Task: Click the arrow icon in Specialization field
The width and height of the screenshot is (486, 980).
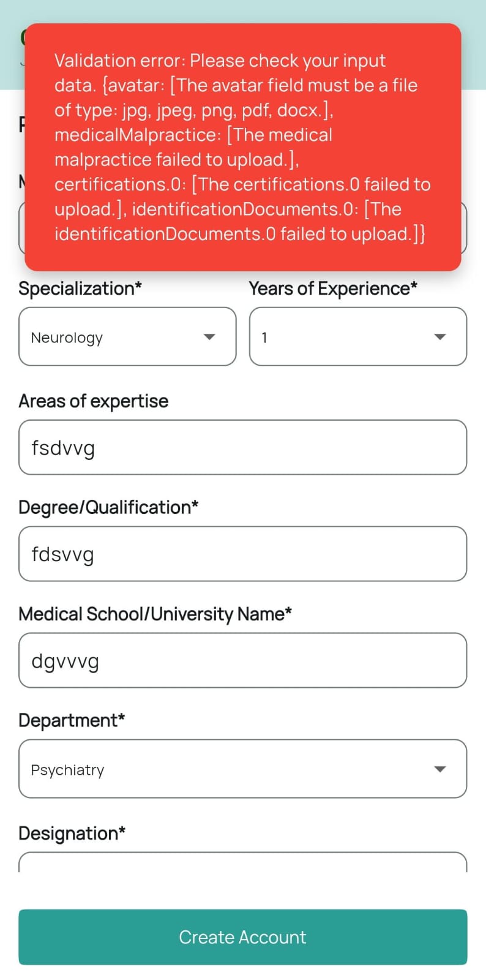Action: pos(209,337)
